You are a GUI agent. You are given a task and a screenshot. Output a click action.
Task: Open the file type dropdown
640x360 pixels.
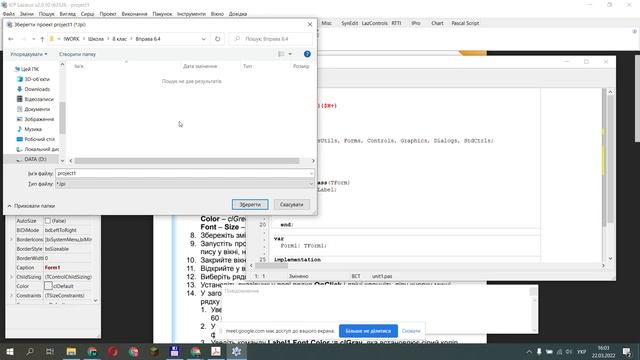[x=311, y=184]
